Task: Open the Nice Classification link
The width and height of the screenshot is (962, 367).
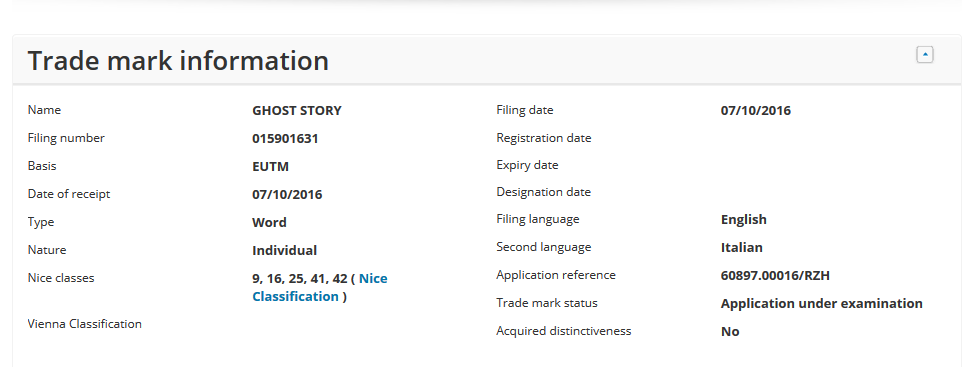Action: point(320,287)
